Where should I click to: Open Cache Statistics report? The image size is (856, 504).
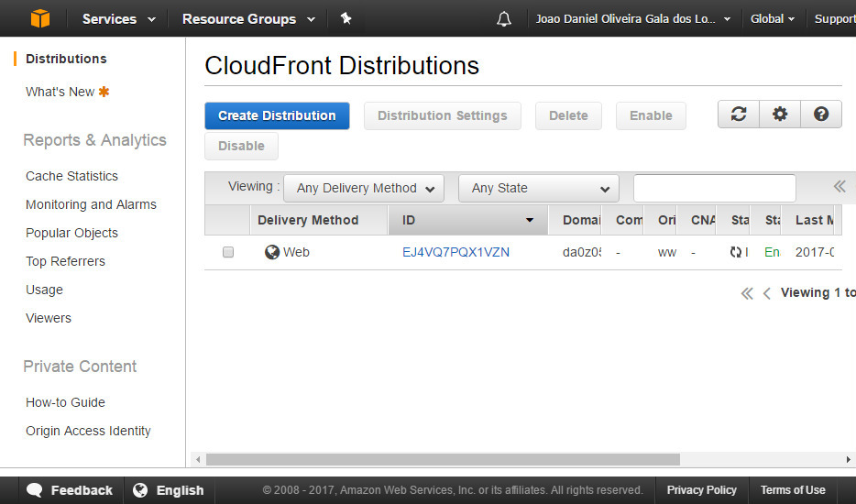click(x=71, y=176)
